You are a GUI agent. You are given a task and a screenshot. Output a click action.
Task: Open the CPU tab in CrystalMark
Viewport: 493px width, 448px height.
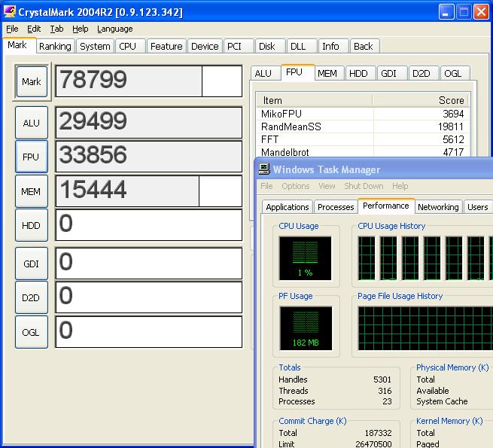(x=130, y=46)
